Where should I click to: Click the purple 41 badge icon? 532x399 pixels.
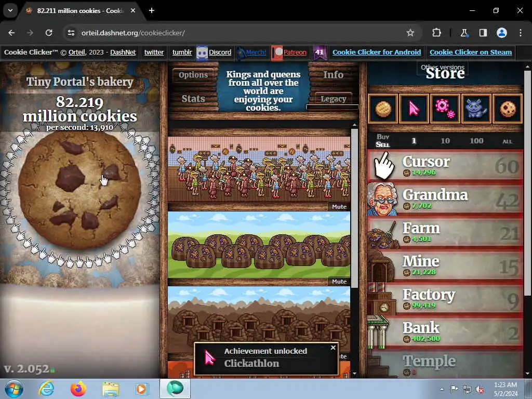click(x=320, y=52)
